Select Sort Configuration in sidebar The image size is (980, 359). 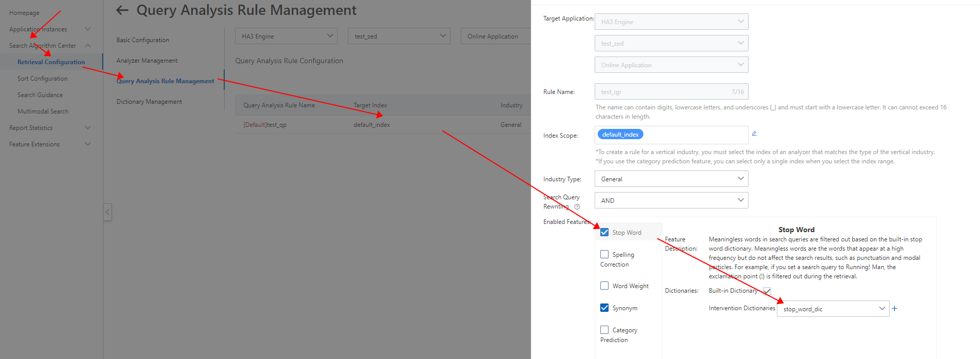[x=43, y=79]
